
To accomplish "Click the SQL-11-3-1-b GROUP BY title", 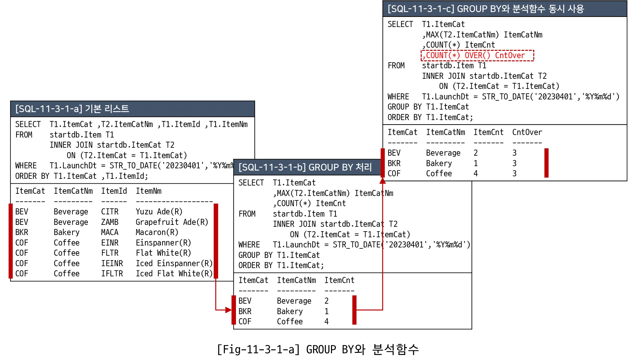I will point(305,167).
